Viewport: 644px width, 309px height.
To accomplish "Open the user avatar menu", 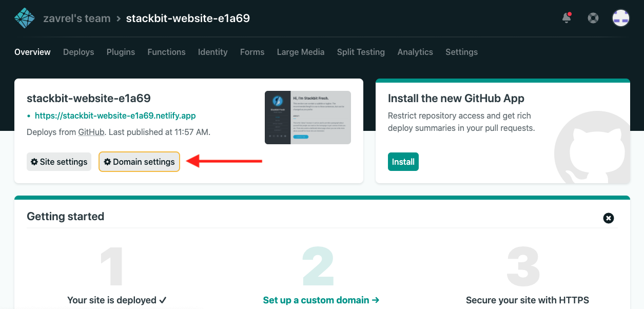I will pos(621,18).
